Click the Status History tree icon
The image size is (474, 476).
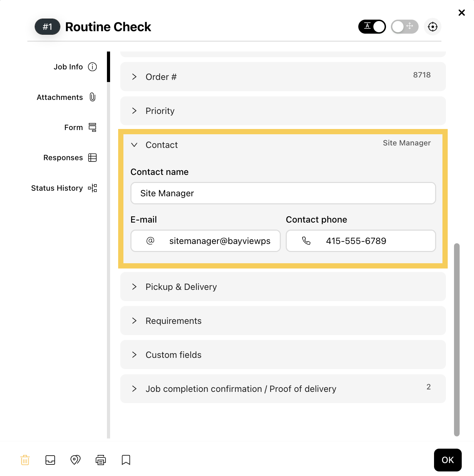(x=93, y=188)
